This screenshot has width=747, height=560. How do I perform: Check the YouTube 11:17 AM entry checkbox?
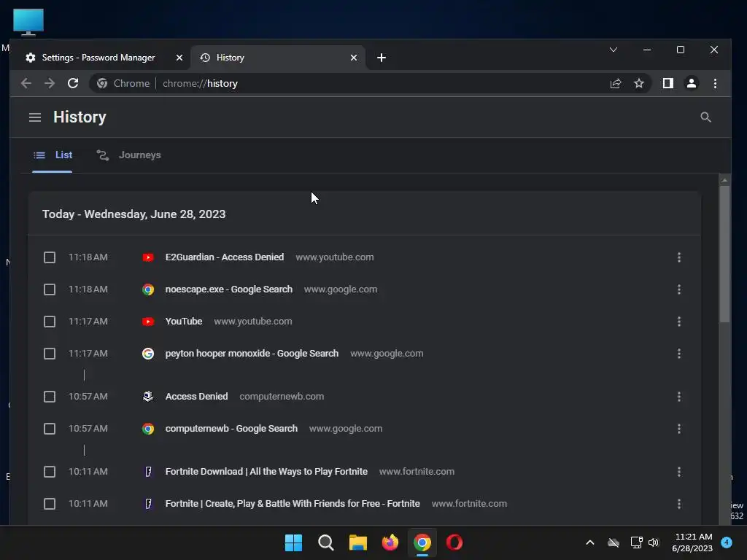(x=50, y=322)
